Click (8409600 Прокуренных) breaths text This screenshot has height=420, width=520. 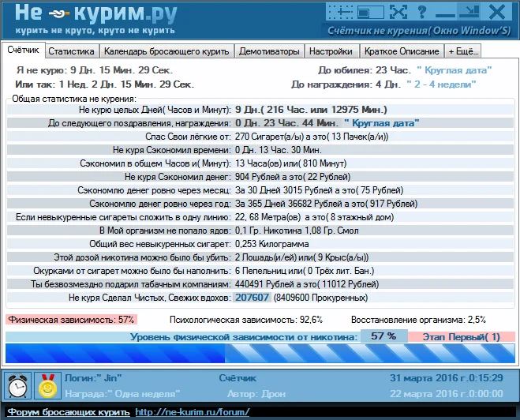click(320, 298)
